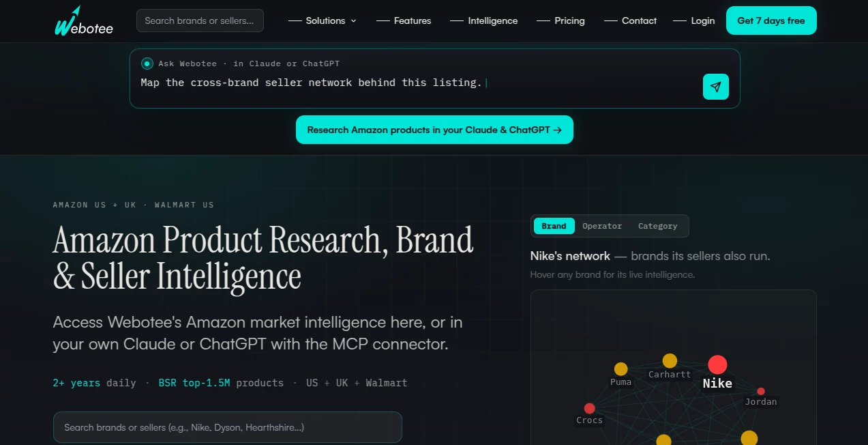The width and height of the screenshot is (868, 445).
Task: Click the send arrow icon in Ask Webotee box
Action: click(x=715, y=87)
